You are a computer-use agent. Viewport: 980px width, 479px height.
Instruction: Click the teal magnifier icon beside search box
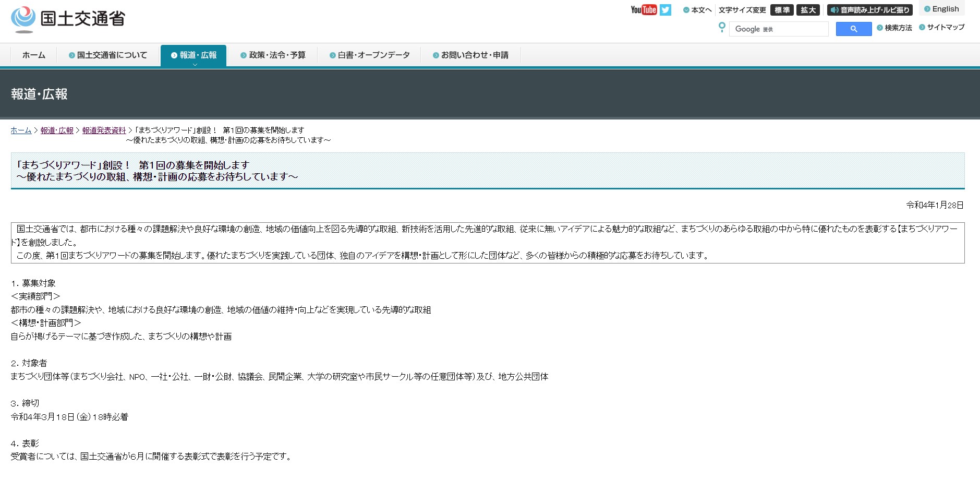tap(722, 27)
